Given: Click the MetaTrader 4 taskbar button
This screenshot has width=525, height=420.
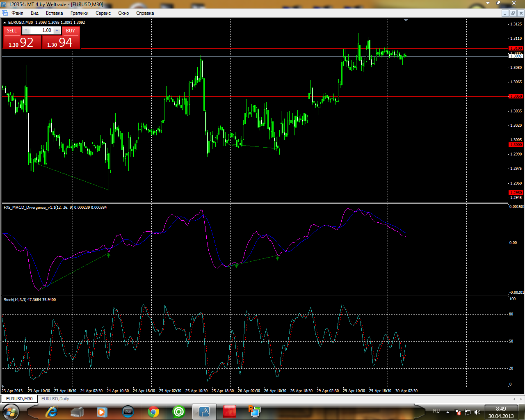Looking at the screenshot, I should 204,412.
